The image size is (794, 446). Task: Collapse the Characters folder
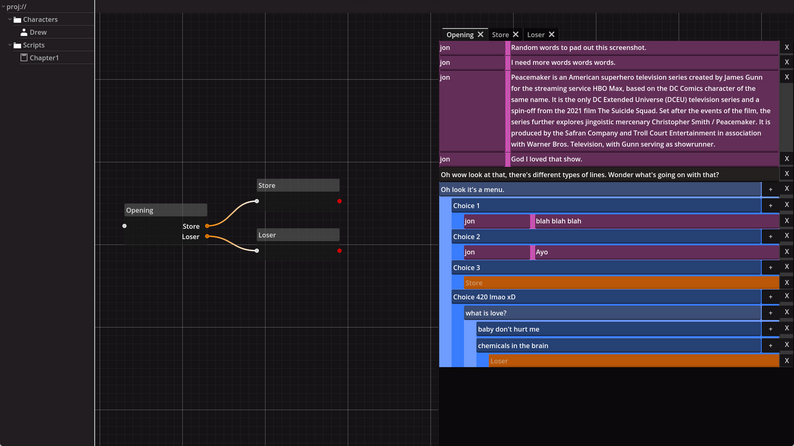tap(10, 19)
